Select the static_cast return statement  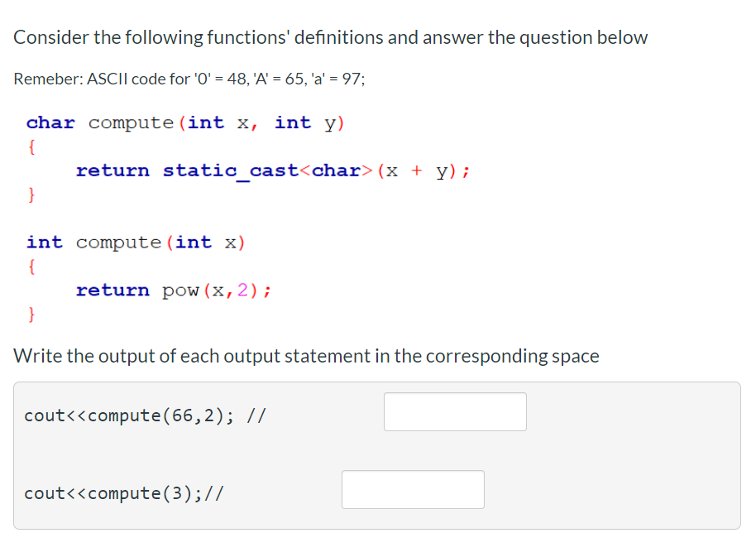[x=273, y=170]
